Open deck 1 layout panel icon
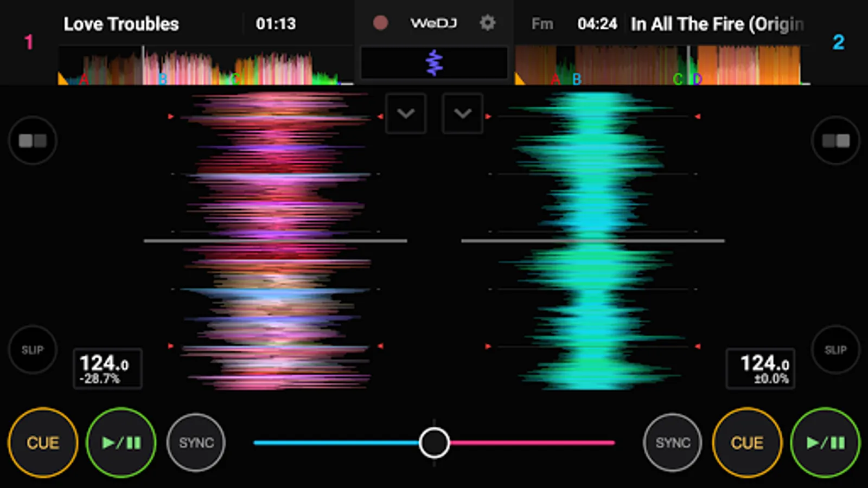The width and height of the screenshot is (868, 488). 33,140
